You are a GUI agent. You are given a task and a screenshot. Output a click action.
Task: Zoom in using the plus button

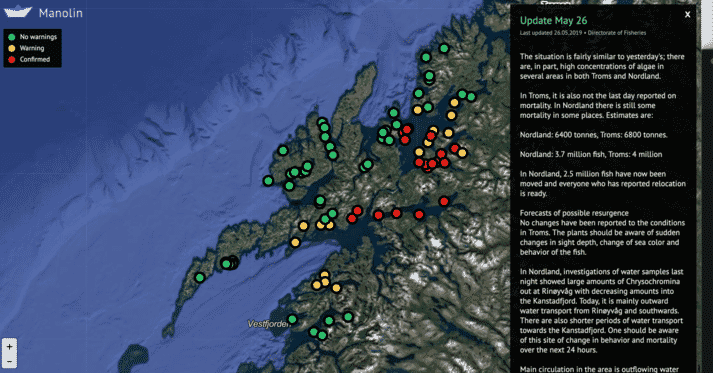9,347
